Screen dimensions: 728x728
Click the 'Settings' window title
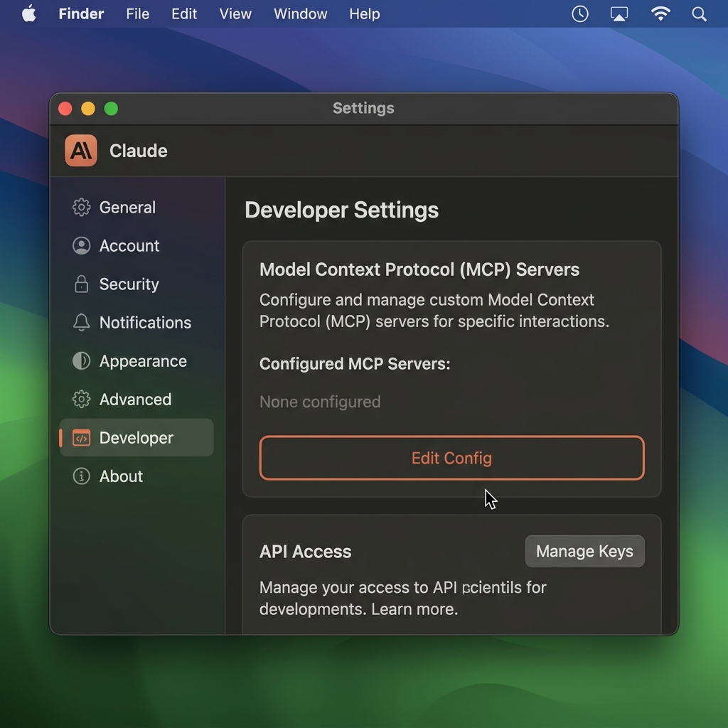click(363, 108)
